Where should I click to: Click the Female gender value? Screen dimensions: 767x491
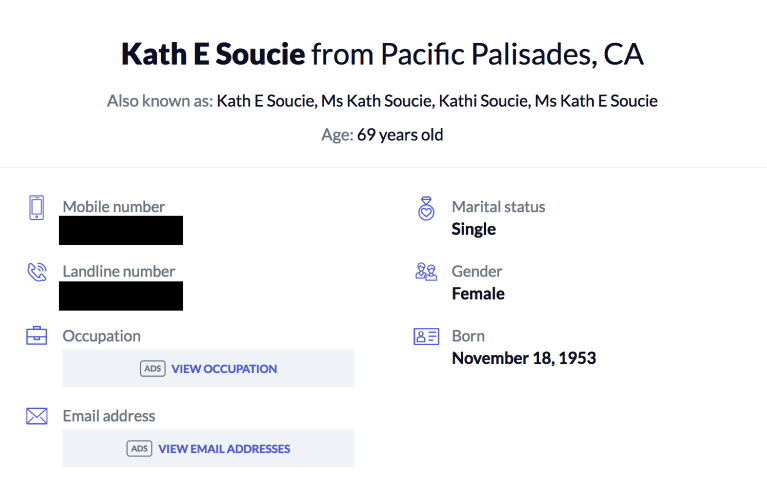click(x=478, y=293)
